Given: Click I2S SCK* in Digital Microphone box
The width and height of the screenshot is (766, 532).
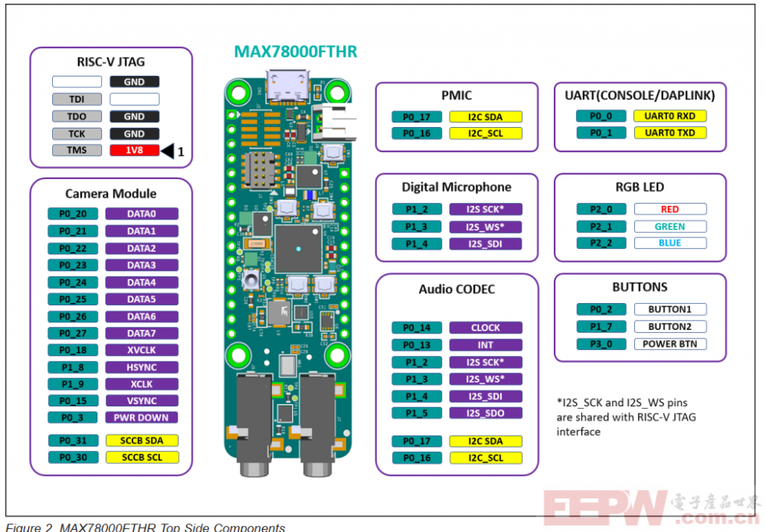Looking at the screenshot, I should point(486,210).
